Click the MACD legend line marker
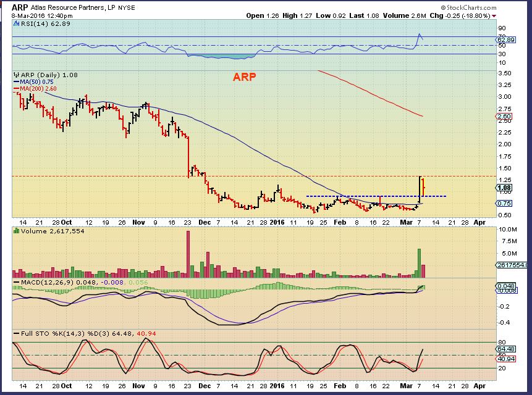This screenshot has width=532, height=395. click(x=16, y=283)
